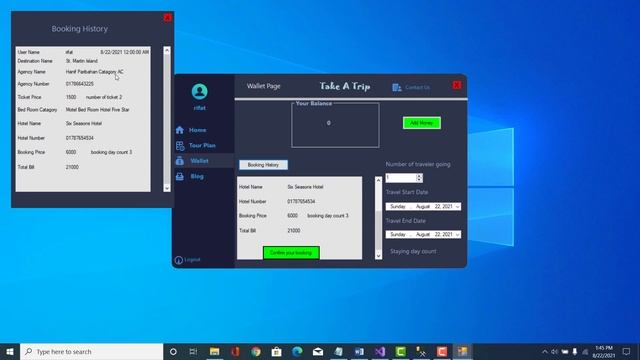Click the scrollbar thumb in booking details
The width and height of the screenshot is (640, 360).
point(378,231)
